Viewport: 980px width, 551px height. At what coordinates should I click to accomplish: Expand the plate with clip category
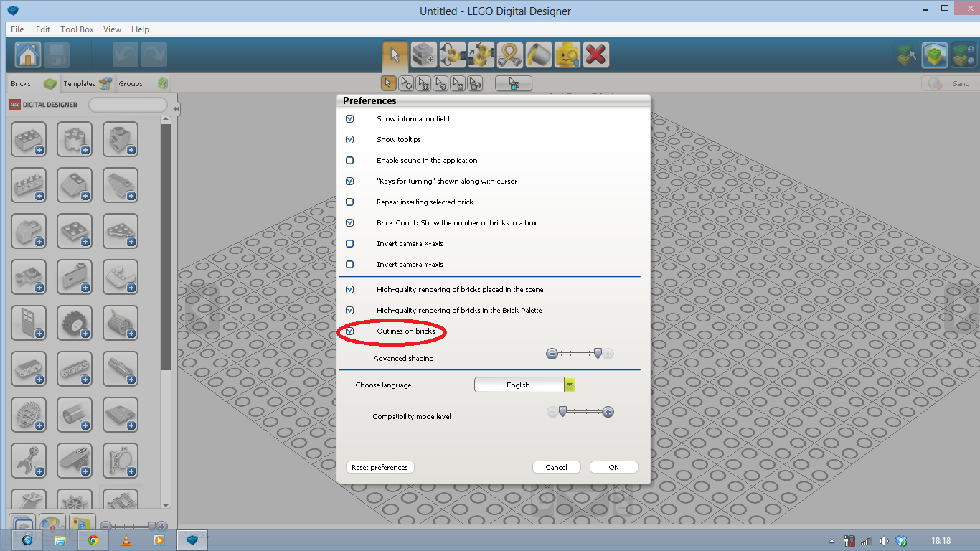click(29, 277)
